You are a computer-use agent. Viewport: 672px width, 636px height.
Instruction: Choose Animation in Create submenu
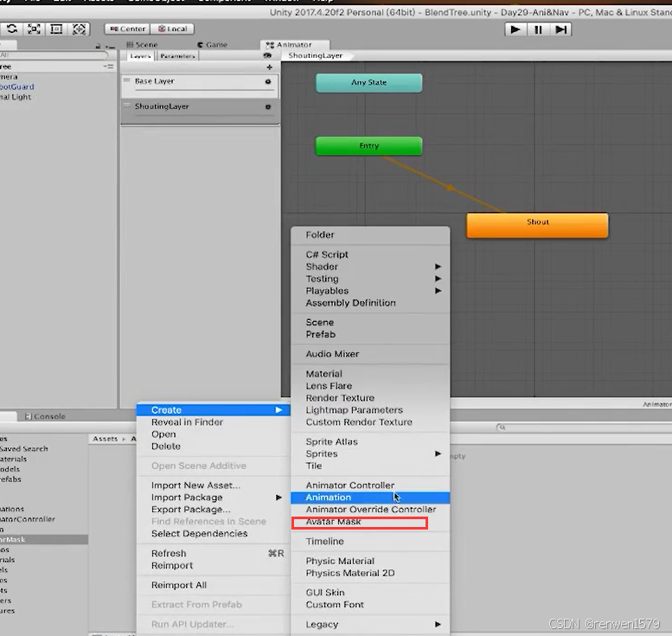coord(370,498)
